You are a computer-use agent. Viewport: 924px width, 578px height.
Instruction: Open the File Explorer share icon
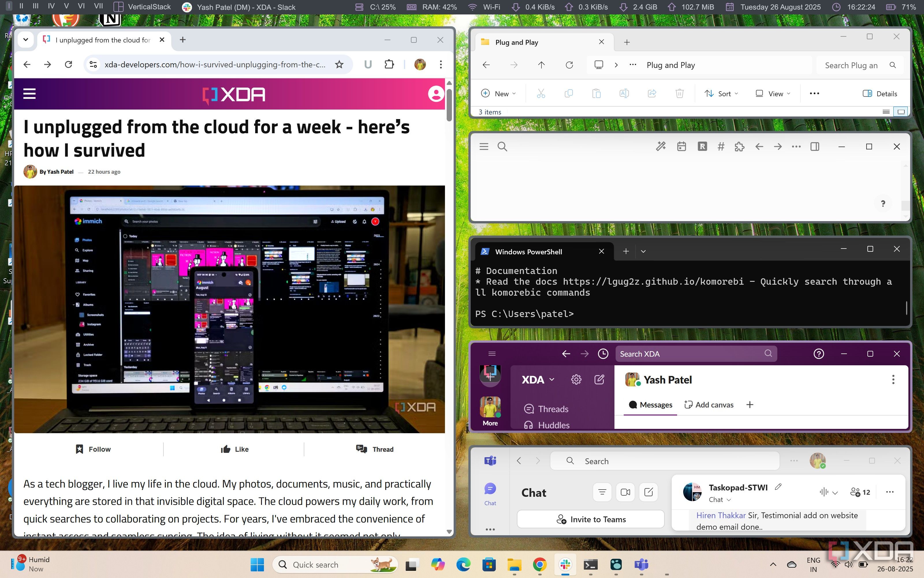652,94
